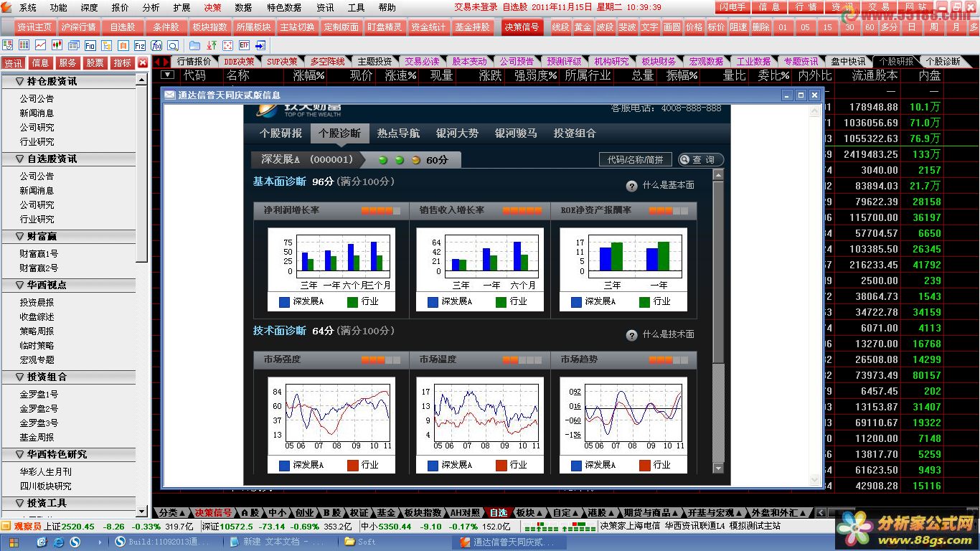
Task: Open the 工具 menu
Action: [356, 7]
